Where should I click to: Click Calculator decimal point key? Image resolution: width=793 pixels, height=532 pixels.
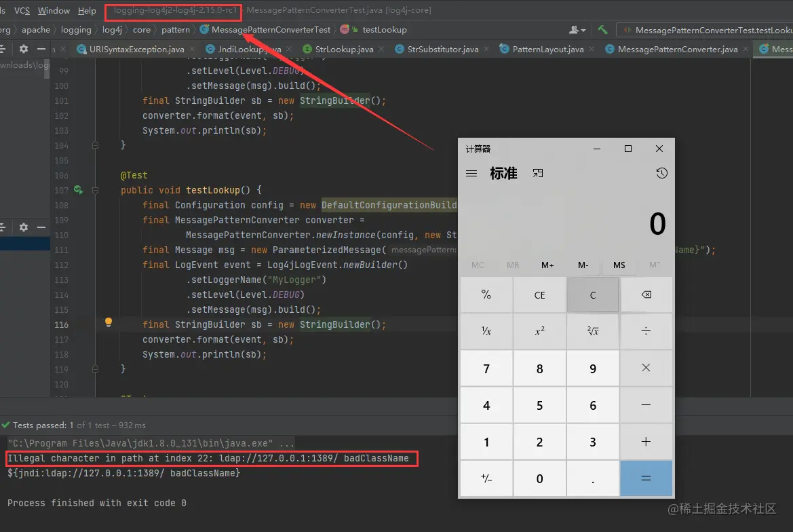(x=593, y=478)
